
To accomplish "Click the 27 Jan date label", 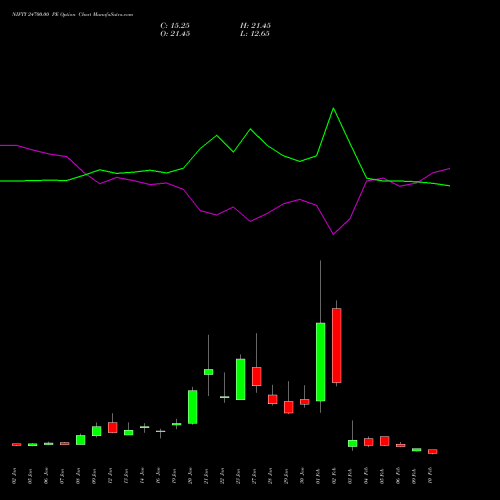I will coord(254,476).
